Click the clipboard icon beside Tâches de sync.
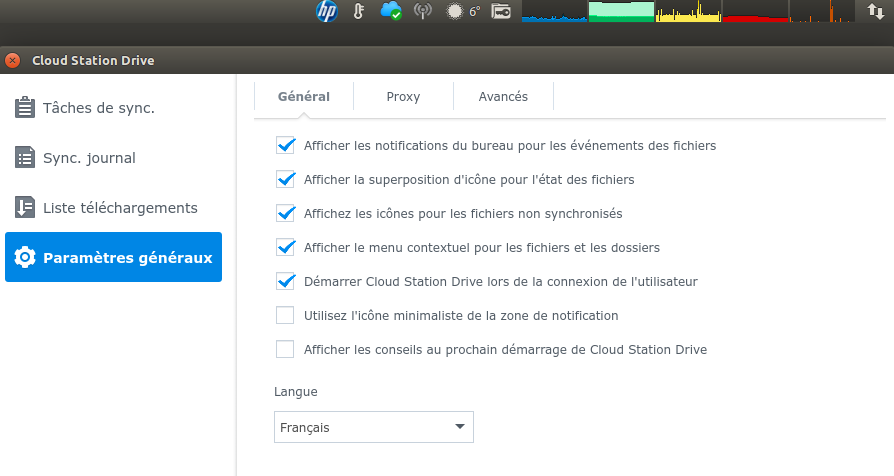The width and height of the screenshot is (894, 476). tap(25, 107)
